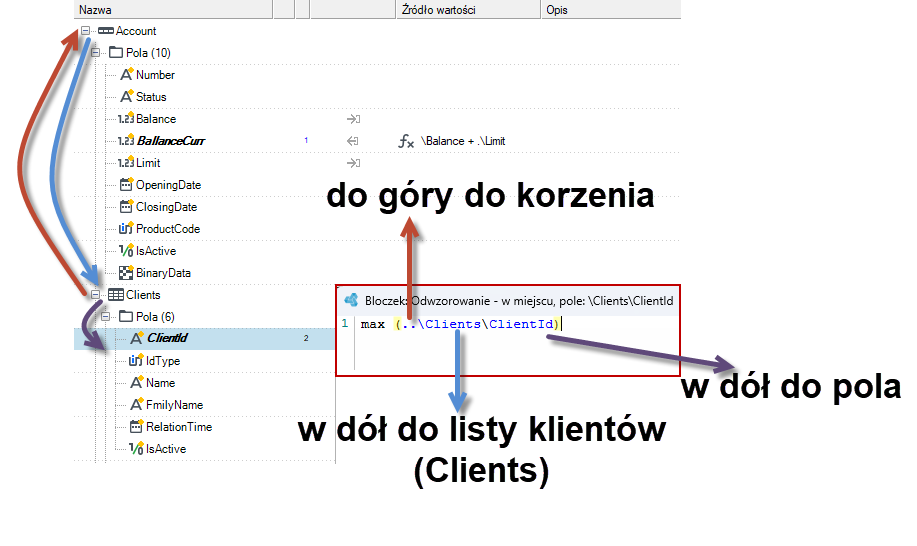Select the Account tree label
The height and width of the screenshot is (546, 917).
point(136,31)
